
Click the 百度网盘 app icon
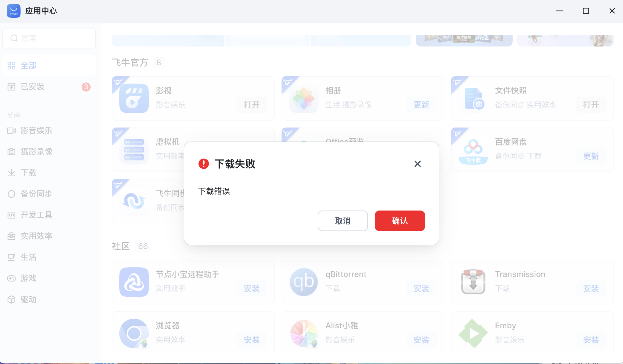pyautogui.click(x=473, y=150)
